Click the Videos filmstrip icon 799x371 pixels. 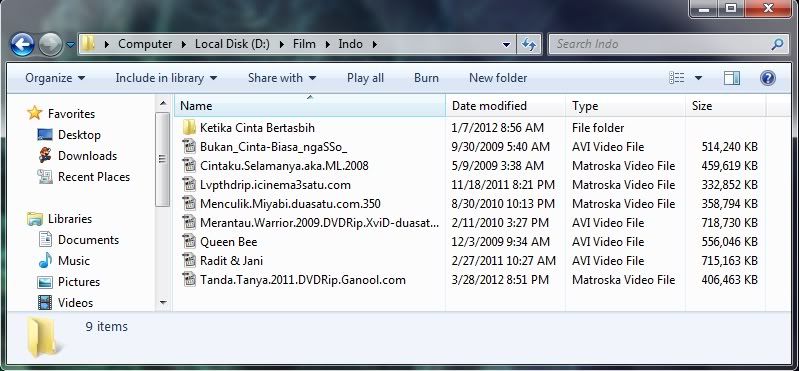tap(45, 303)
